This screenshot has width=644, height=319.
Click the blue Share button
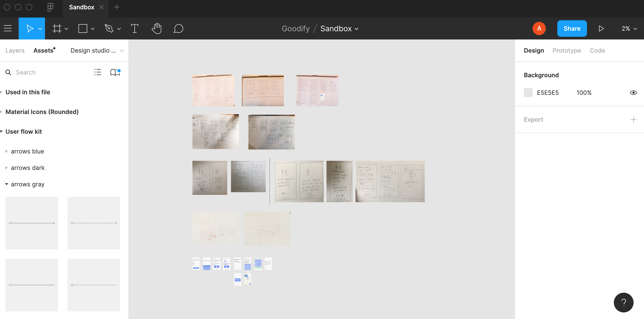pos(572,29)
